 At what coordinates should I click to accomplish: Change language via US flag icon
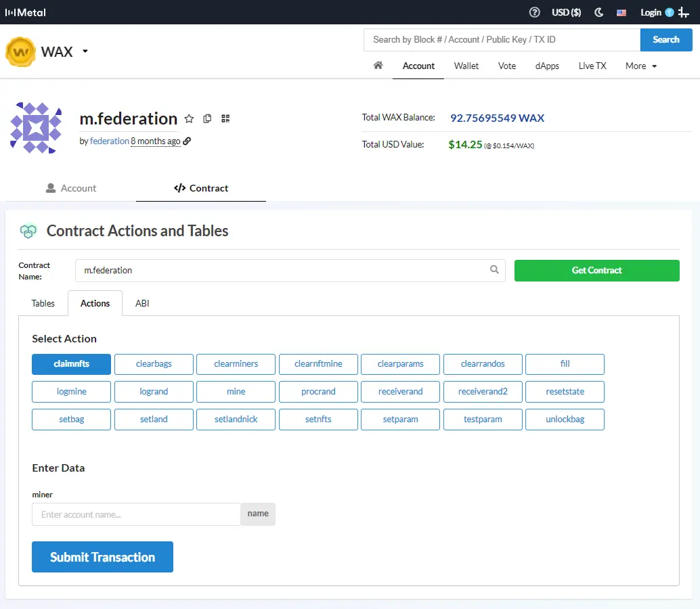(621, 12)
